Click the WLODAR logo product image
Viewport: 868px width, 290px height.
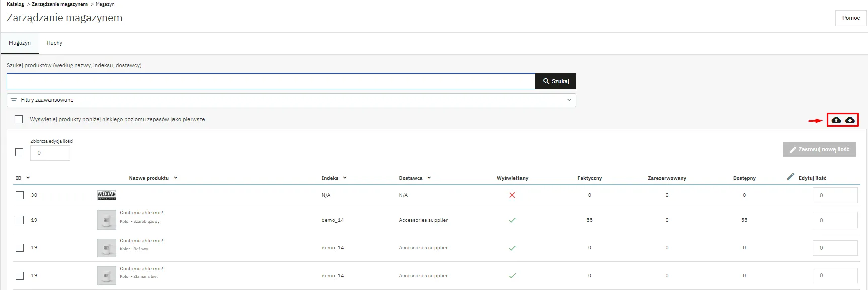click(106, 195)
